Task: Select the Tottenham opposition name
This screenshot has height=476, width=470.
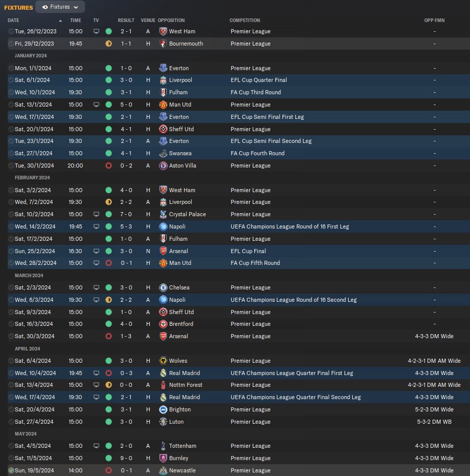Action: (x=182, y=446)
